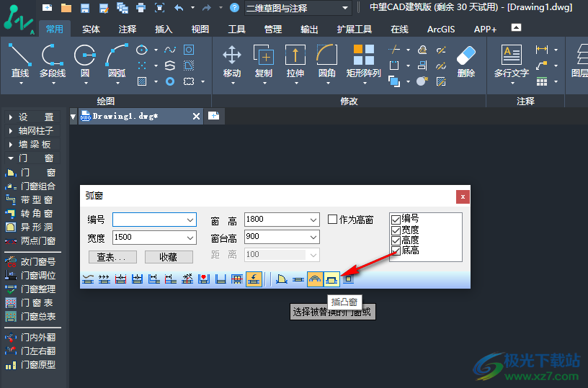This screenshot has width=588, height=388.
Task: Open the 注释 ribbon tab
Action: 128,30
